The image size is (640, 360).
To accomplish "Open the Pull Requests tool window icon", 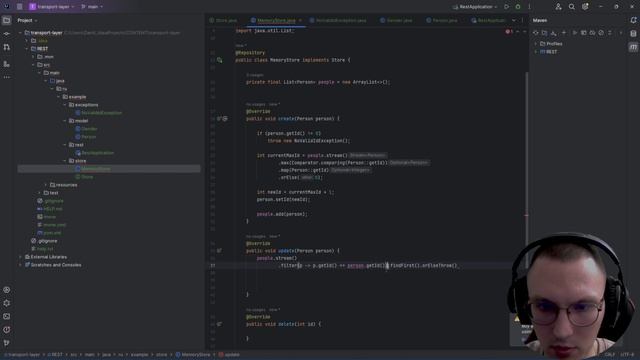I will (7, 47).
